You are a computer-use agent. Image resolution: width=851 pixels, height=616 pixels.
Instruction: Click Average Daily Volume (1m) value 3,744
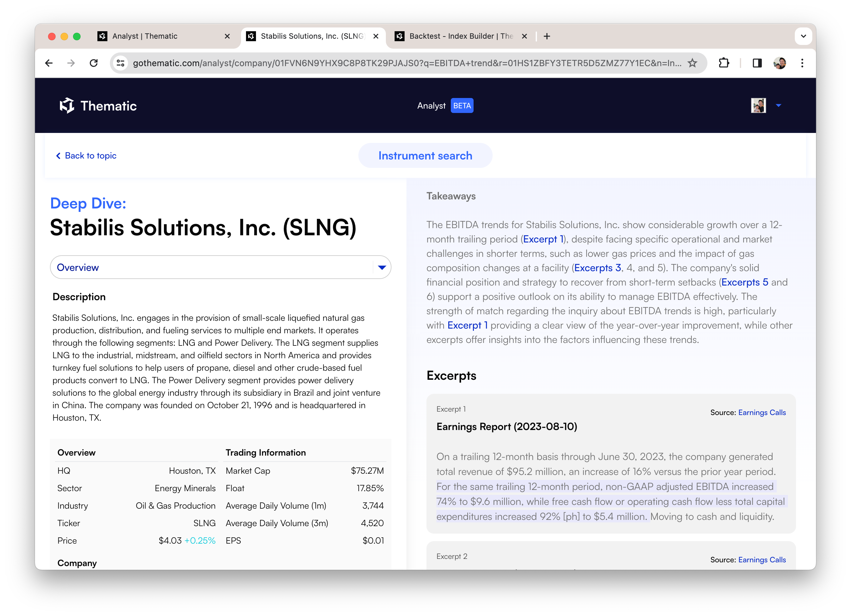pos(373,506)
